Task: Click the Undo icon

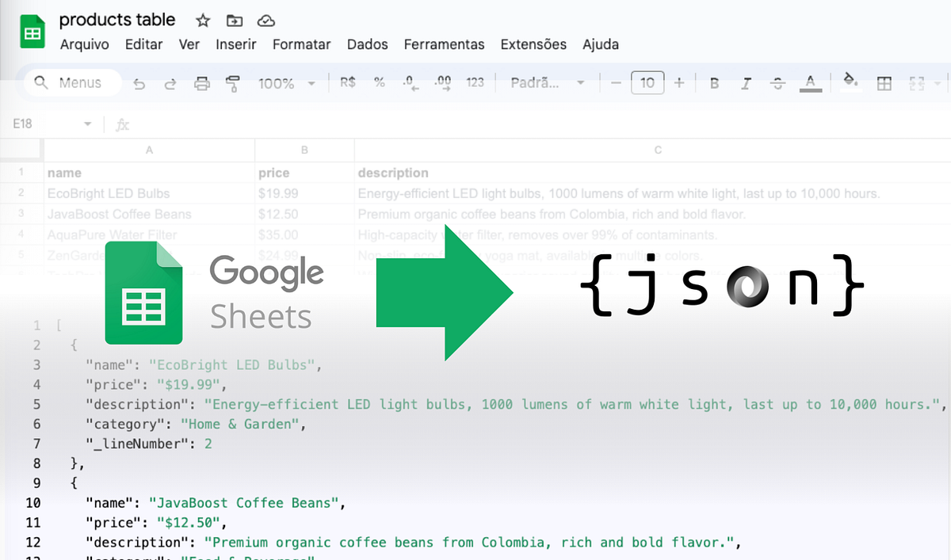Action: tap(139, 82)
